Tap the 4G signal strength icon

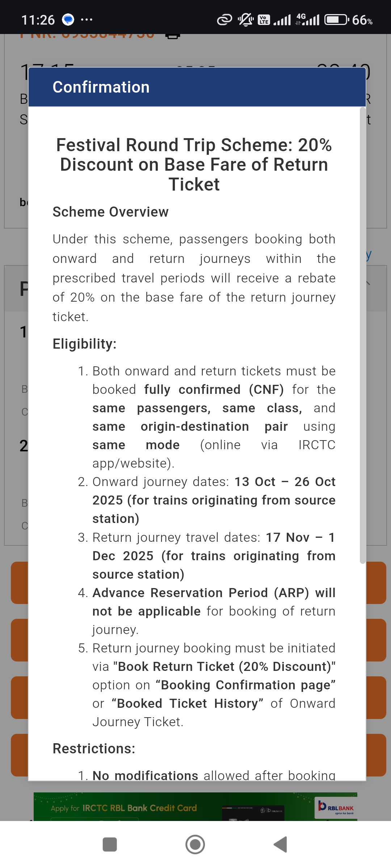(307, 20)
